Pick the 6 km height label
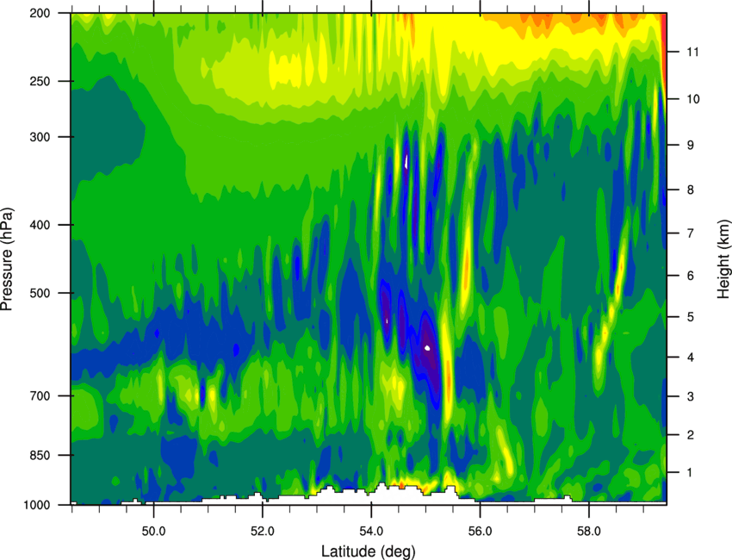Screen dimensions: 732x560 pos(691,275)
